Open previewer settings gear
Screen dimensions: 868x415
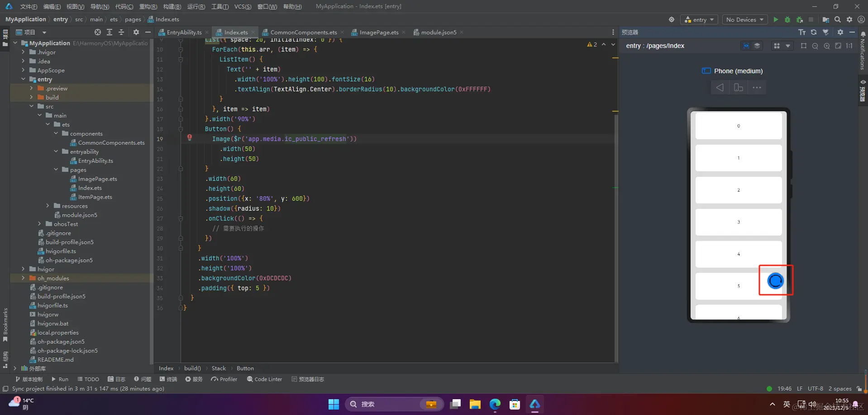pos(840,32)
